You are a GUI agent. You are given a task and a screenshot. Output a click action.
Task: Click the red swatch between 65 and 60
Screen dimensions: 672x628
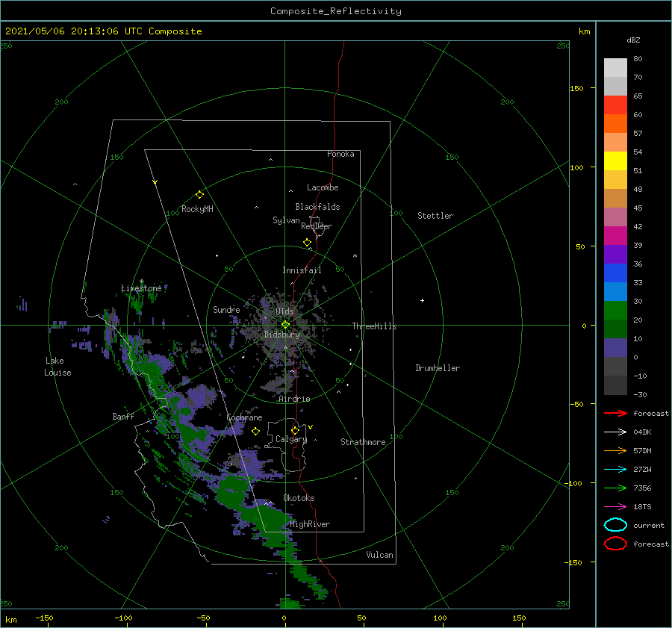pos(615,105)
